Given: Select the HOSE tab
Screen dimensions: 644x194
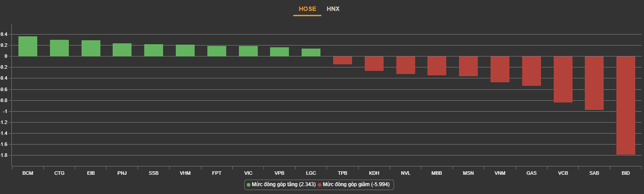Looking at the screenshot, I should (x=307, y=9).
